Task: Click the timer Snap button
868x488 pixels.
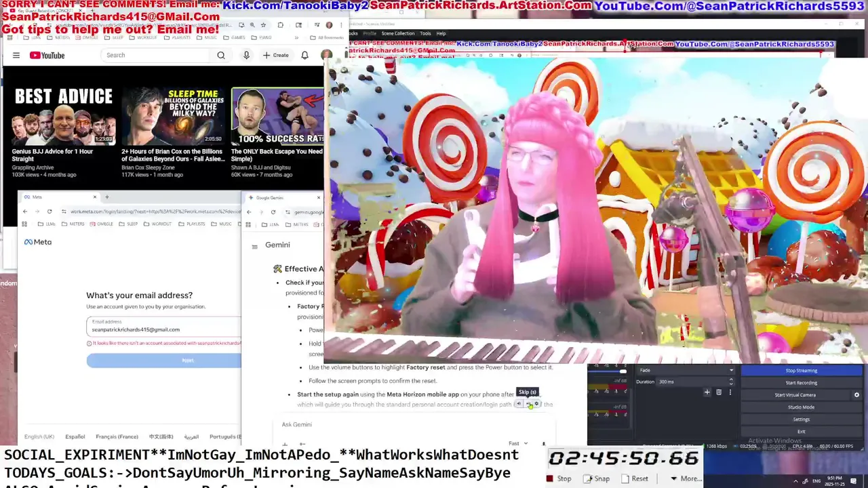Action: pyautogui.click(x=597, y=479)
